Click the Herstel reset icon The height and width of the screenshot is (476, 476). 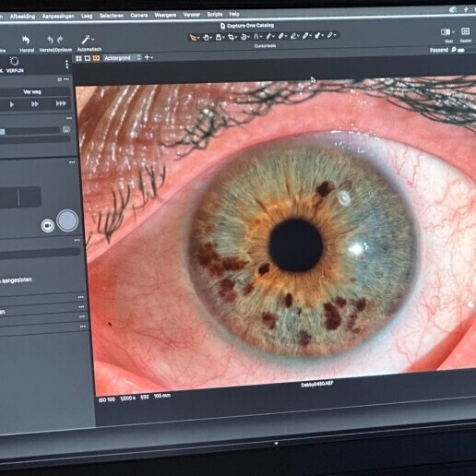click(26, 40)
